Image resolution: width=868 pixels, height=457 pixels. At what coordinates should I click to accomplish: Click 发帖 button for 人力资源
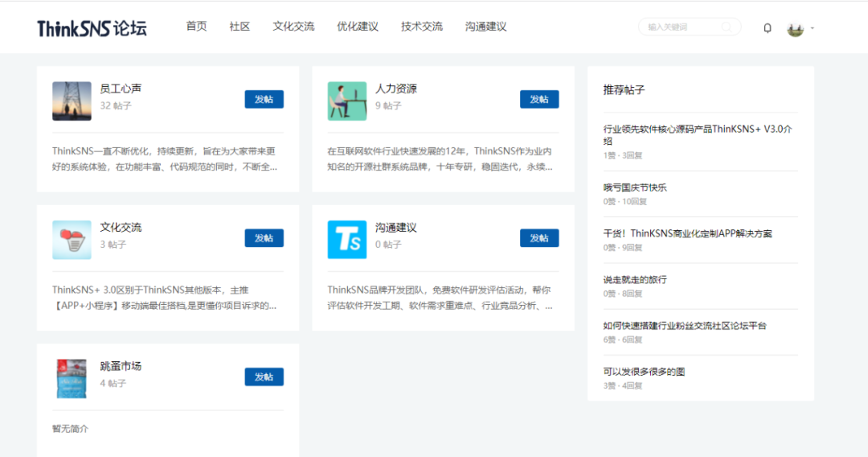pyautogui.click(x=539, y=99)
